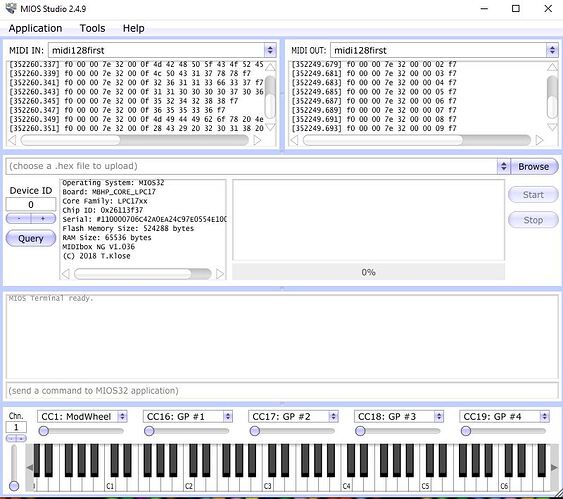The image size is (563, 499).
Task: Click the keyboard's left octave shift arrow
Action: (30, 467)
